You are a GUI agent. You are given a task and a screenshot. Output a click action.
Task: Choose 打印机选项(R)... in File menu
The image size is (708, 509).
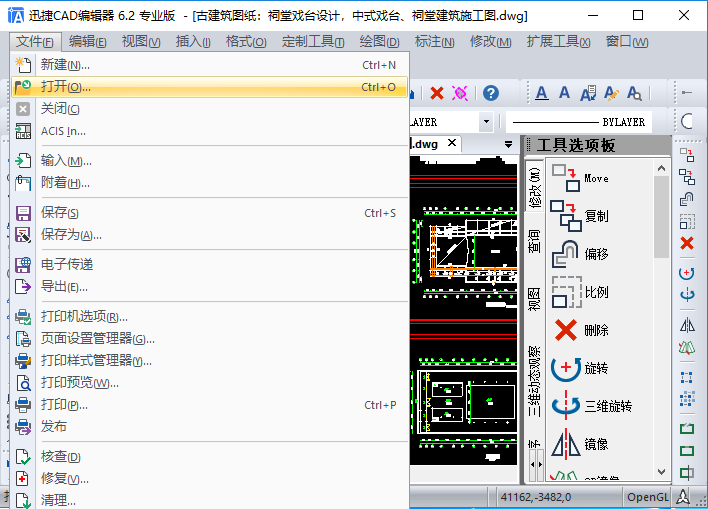(210, 316)
